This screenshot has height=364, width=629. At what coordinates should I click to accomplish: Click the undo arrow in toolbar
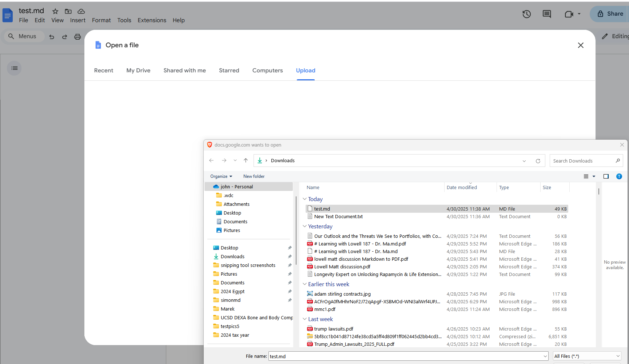click(x=52, y=36)
